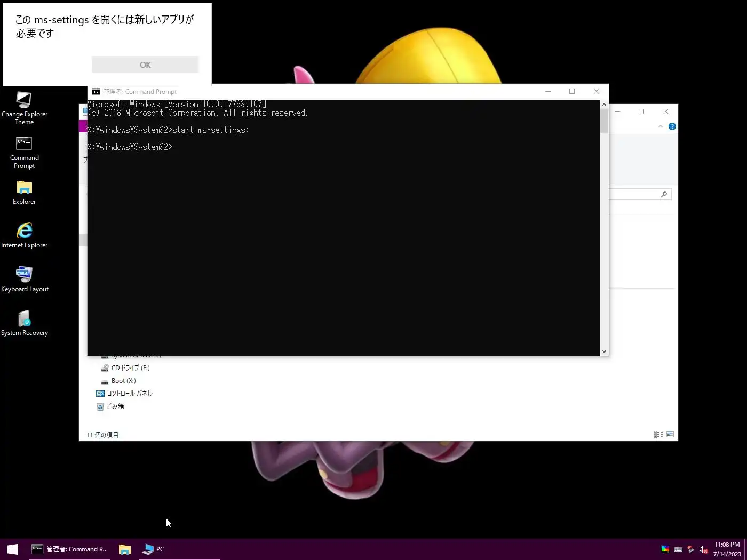Open the Keyboard Layout desktop icon
Image resolution: width=747 pixels, height=560 pixels.
pos(25,279)
